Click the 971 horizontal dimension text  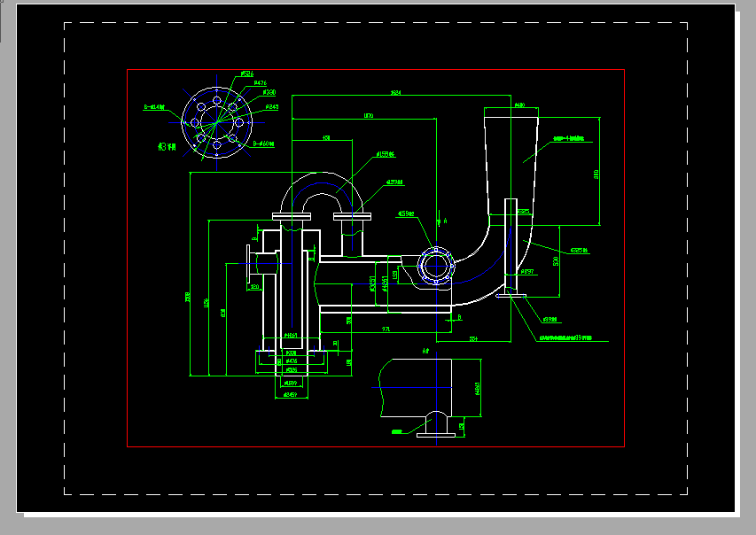tap(386, 330)
